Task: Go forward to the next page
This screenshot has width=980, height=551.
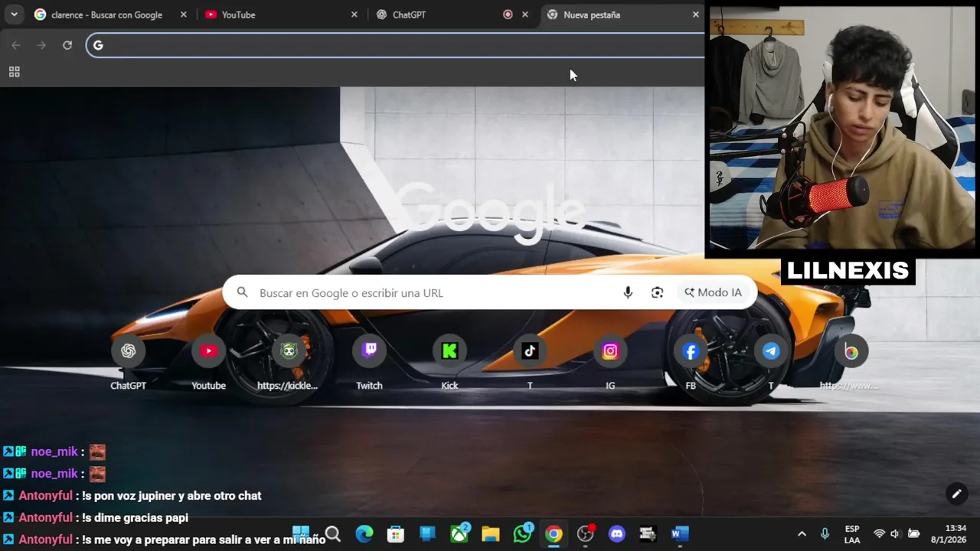Action: coord(41,45)
